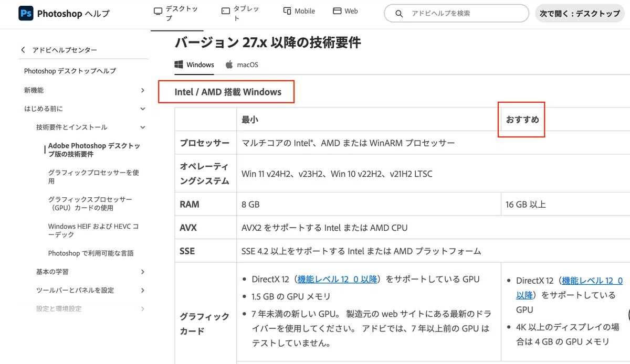Expand the 基本の学習 sidebar section
Screen dimensions: 630x364
pyautogui.click(x=143, y=272)
